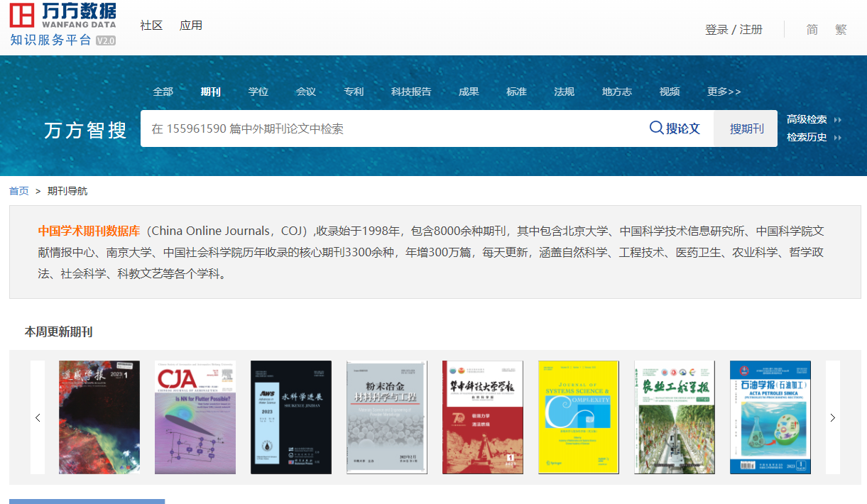
Task: Click the 知识服务平台 V2.0 label
Action: 62,40
